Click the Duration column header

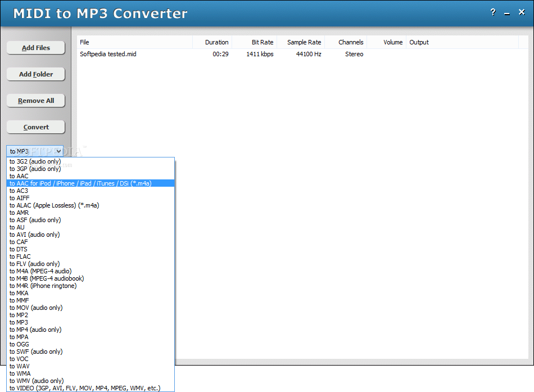pos(212,42)
